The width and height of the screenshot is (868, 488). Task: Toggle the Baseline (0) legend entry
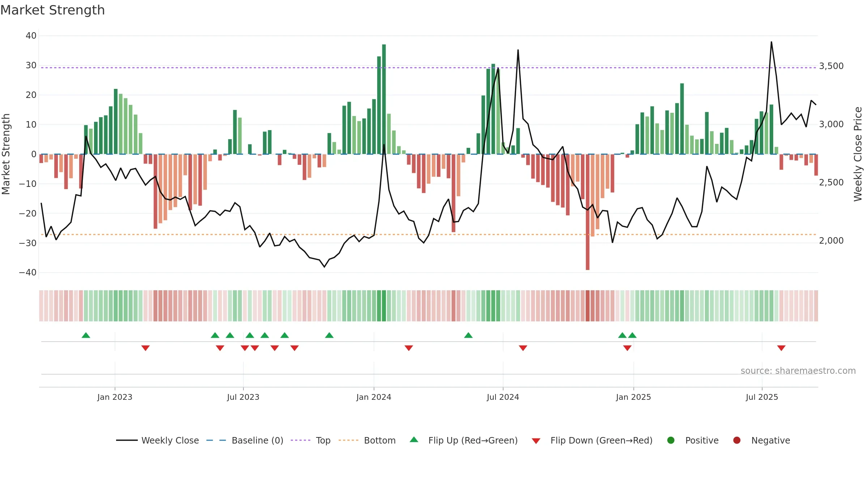click(x=245, y=440)
